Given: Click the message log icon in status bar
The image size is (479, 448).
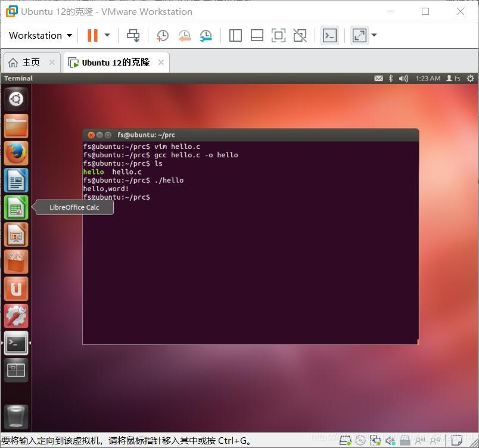Looking at the screenshot, I should [x=457, y=440].
